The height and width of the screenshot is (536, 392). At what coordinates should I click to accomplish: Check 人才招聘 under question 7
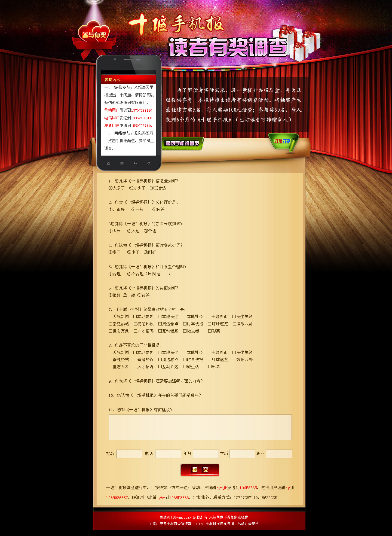(135, 331)
